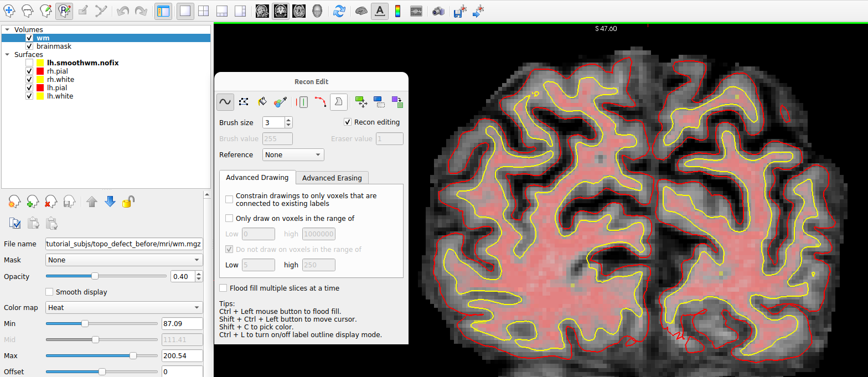
Task: Activate the Voxel Edit tool
Action: 45,11
